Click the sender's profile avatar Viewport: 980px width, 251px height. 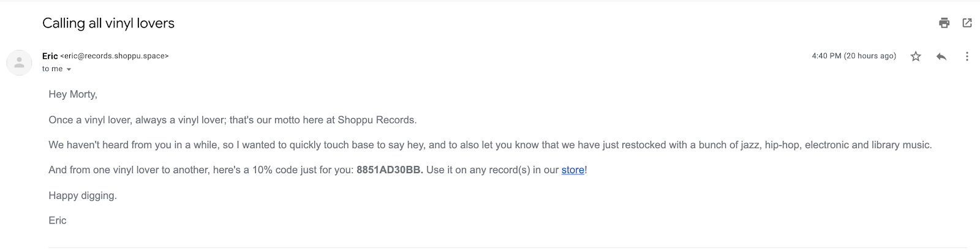pos(19,62)
